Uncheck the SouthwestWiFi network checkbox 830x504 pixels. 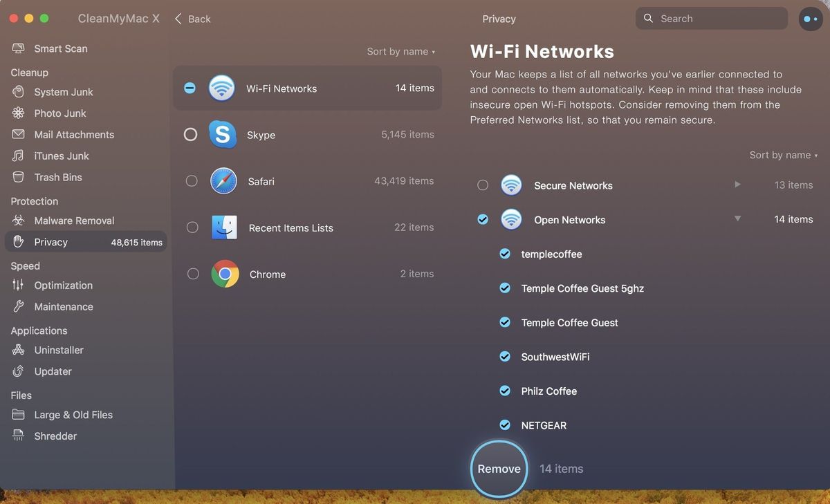pyautogui.click(x=505, y=357)
